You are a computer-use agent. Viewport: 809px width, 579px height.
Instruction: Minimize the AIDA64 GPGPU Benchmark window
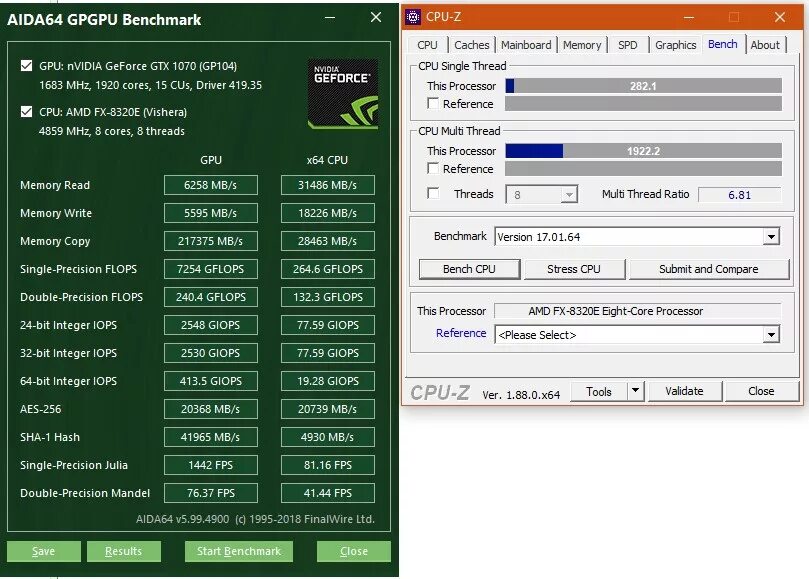(330, 18)
